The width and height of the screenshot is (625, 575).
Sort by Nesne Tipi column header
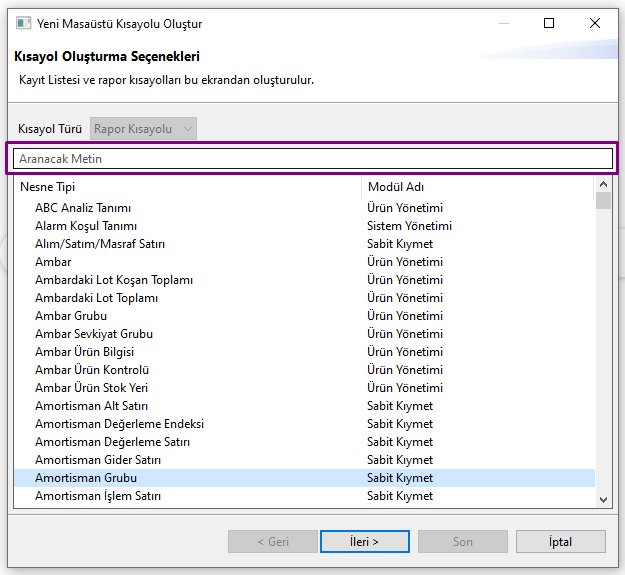point(187,187)
